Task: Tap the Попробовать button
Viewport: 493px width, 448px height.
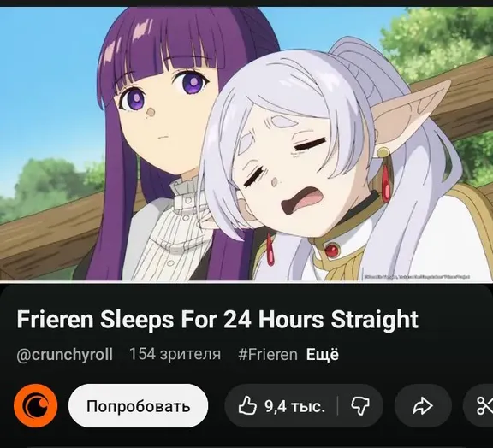Action: point(138,405)
